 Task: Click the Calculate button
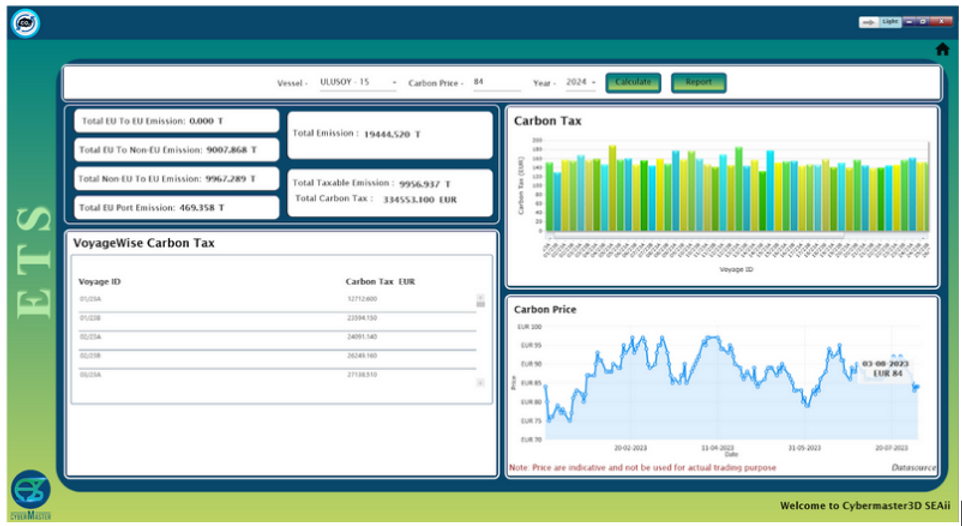(633, 83)
